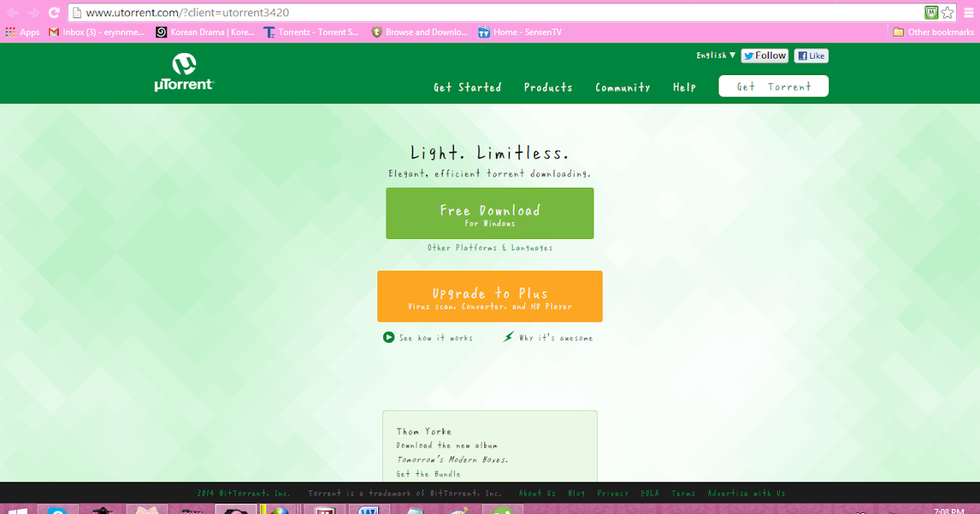Click Tomorrow's Modern Boxes text
The image size is (980, 514).
(452, 459)
